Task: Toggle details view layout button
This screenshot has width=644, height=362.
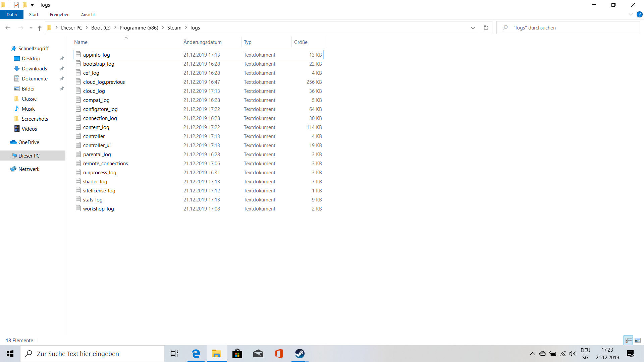Action: click(628, 340)
